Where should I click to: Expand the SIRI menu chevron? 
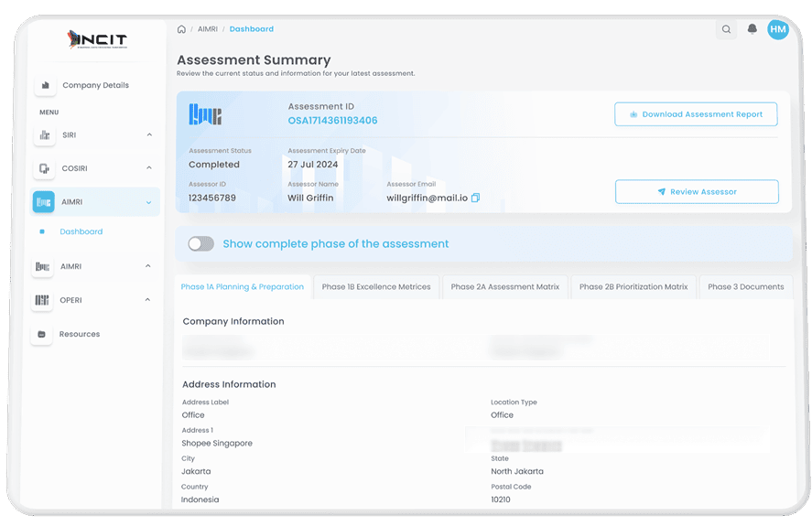[149, 135]
